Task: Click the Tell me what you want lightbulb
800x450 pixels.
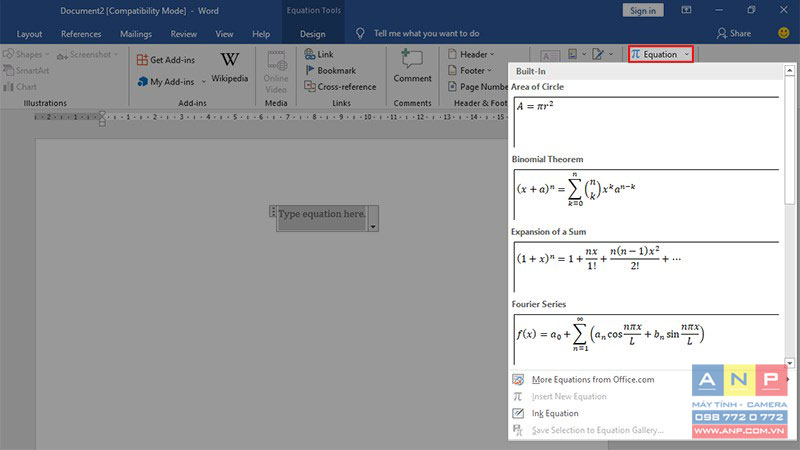Action: click(x=360, y=34)
